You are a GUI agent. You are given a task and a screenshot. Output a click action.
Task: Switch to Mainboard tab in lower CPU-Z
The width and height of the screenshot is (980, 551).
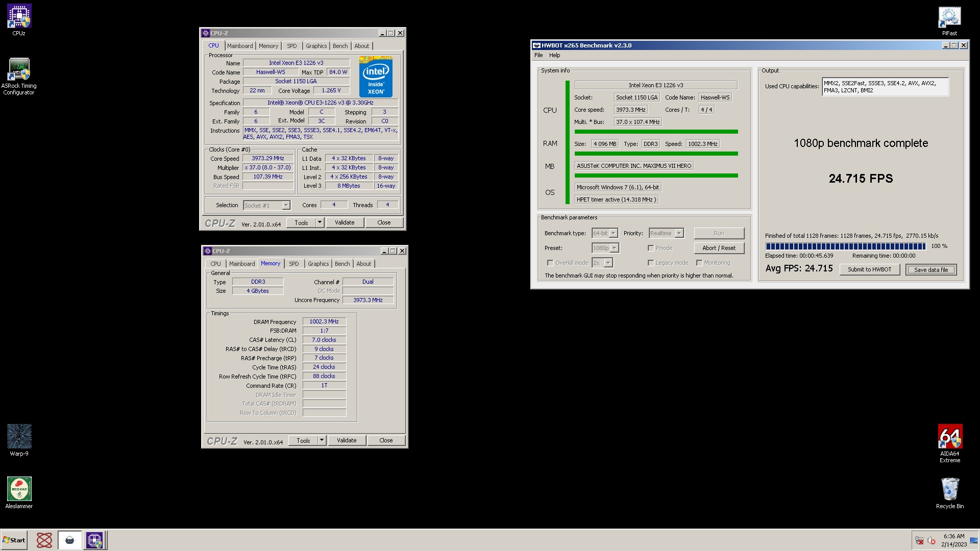242,264
